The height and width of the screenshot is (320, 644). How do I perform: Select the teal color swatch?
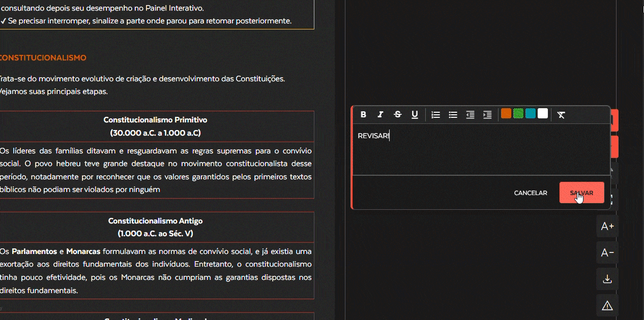pyautogui.click(x=531, y=113)
